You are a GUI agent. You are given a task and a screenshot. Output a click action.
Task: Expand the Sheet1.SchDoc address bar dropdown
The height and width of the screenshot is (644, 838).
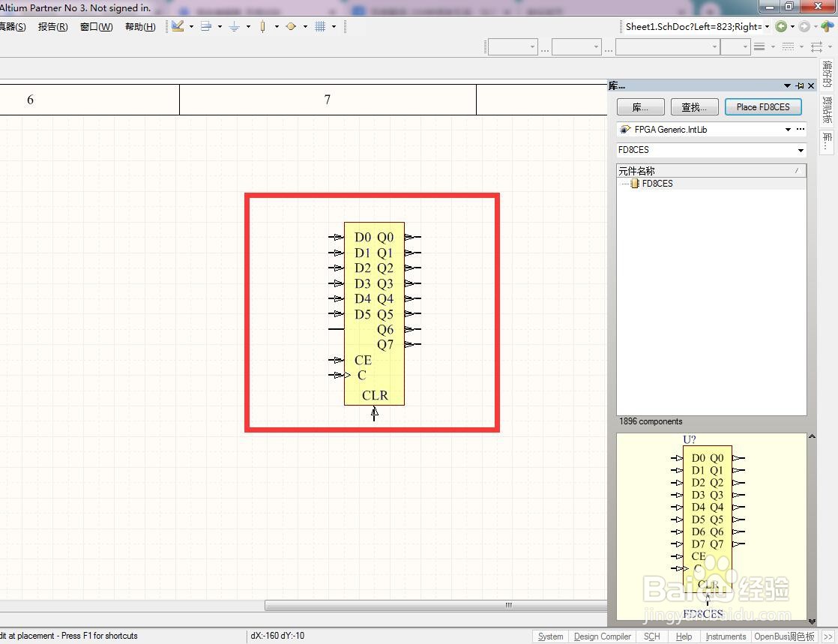coord(767,26)
